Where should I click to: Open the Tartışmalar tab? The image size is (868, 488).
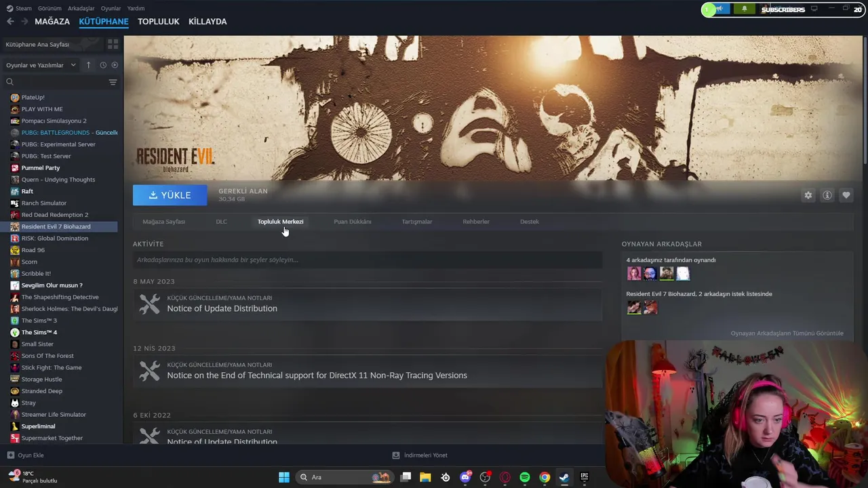417,222
